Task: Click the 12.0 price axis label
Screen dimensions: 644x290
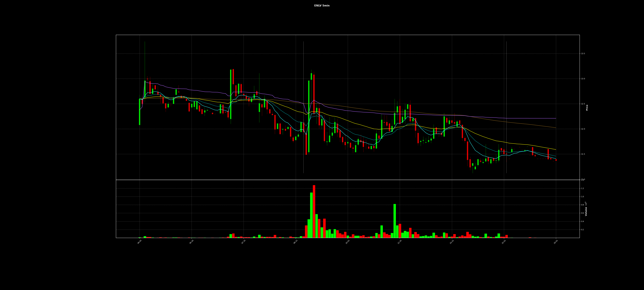Action: (x=583, y=129)
